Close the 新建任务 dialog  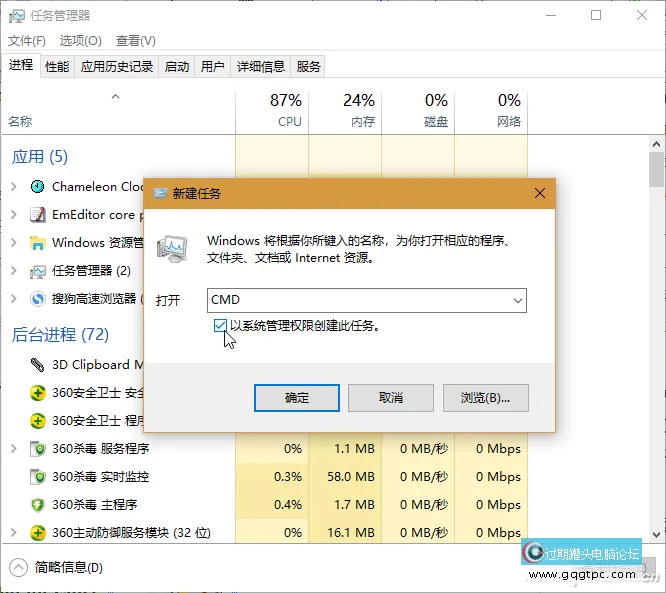[540, 193]
